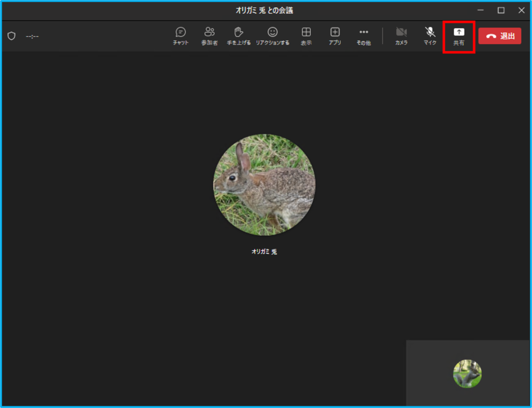Viewport: 532px width, 408px height.
Task: Click the meeting duration timer
Action: click(x=32, y=36)
